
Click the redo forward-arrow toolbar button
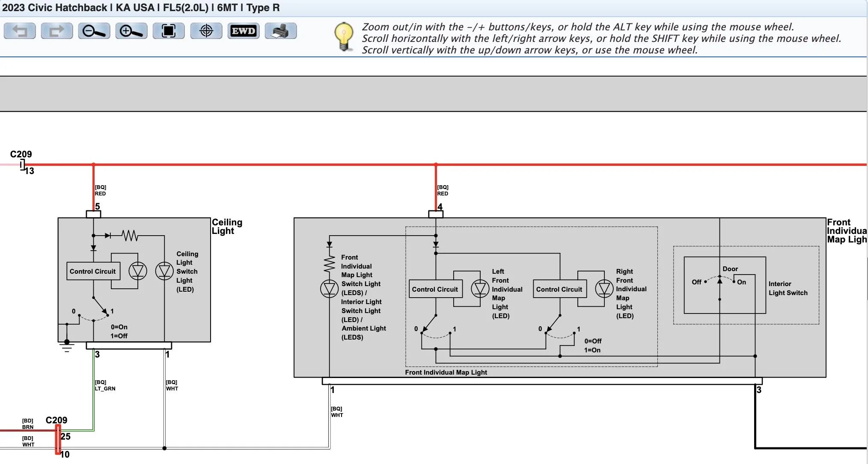(x=57, y=31)
